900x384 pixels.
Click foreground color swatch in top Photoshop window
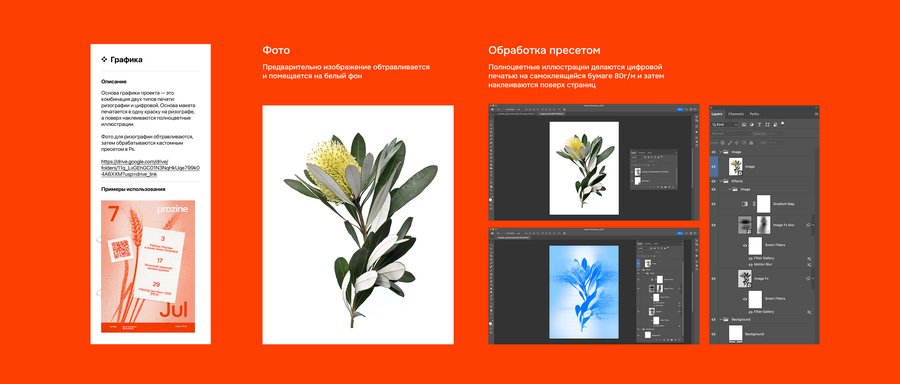490,200
